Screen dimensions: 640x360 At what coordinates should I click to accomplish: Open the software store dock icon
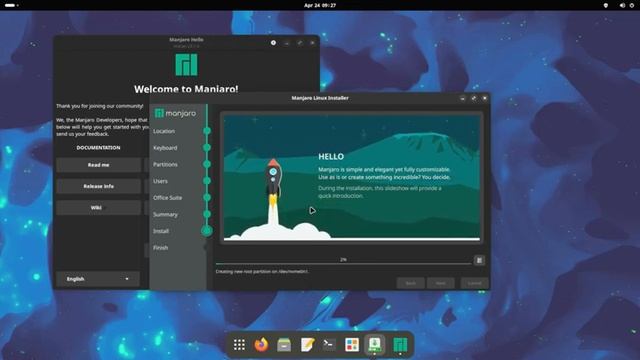(x=352, y=345)
